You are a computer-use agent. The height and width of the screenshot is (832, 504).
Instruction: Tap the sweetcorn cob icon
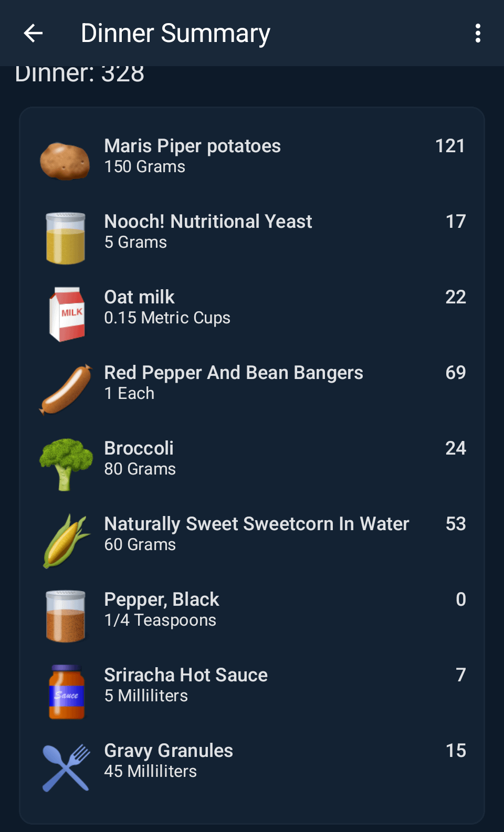66,541
